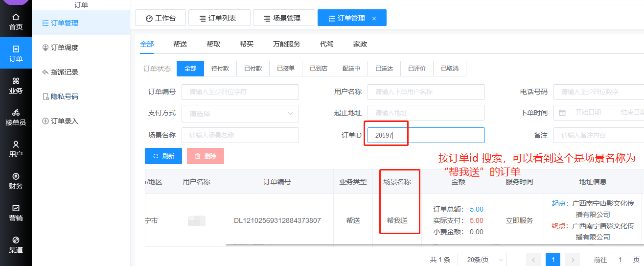Click the 订单管理 submenu item

[81, 23]
